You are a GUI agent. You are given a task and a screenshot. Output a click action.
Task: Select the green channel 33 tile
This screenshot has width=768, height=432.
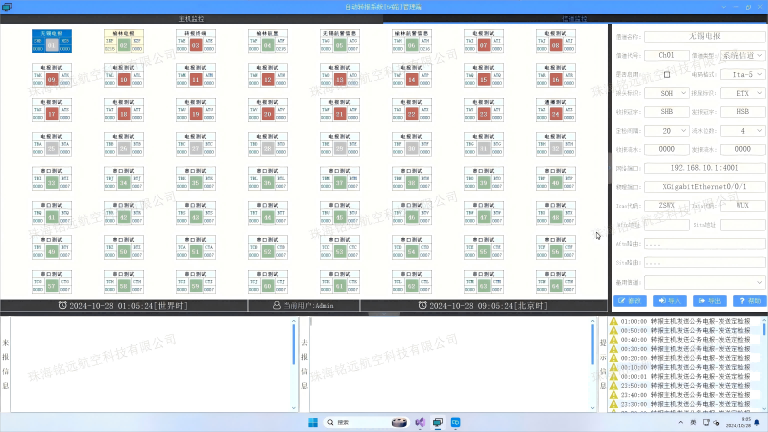coord(52,179)
